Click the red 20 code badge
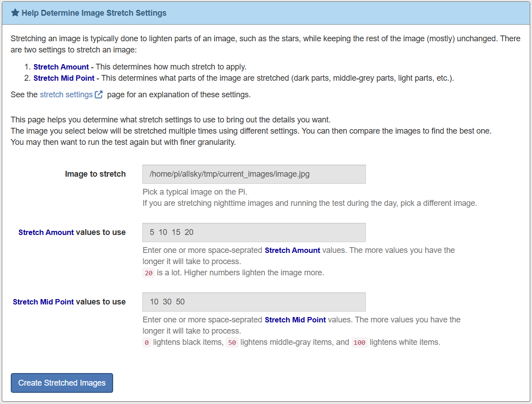 pos(149,273)
